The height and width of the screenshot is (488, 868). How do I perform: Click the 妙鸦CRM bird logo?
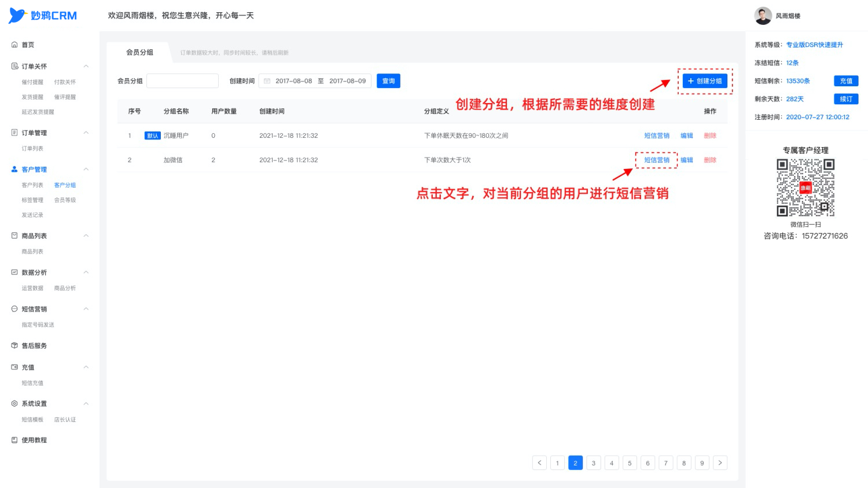click(x=17, y=16)
